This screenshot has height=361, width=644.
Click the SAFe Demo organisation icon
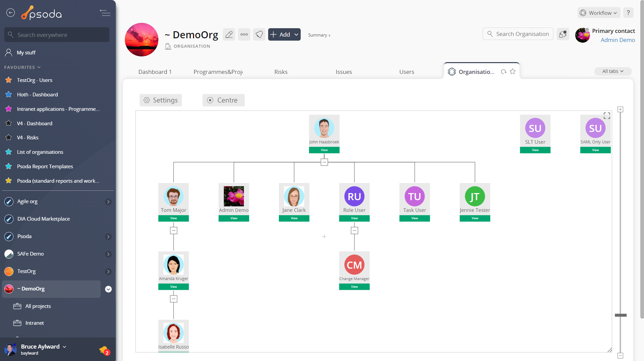pyautogui.click(x=9, y=254)
